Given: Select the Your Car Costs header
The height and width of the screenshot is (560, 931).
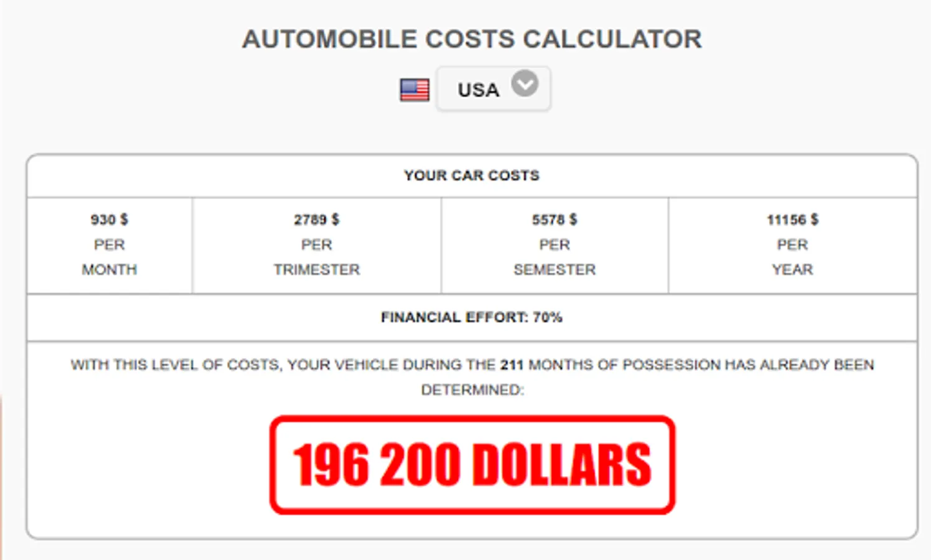Looking at the screenshot, I should click(x=471, y=175).
